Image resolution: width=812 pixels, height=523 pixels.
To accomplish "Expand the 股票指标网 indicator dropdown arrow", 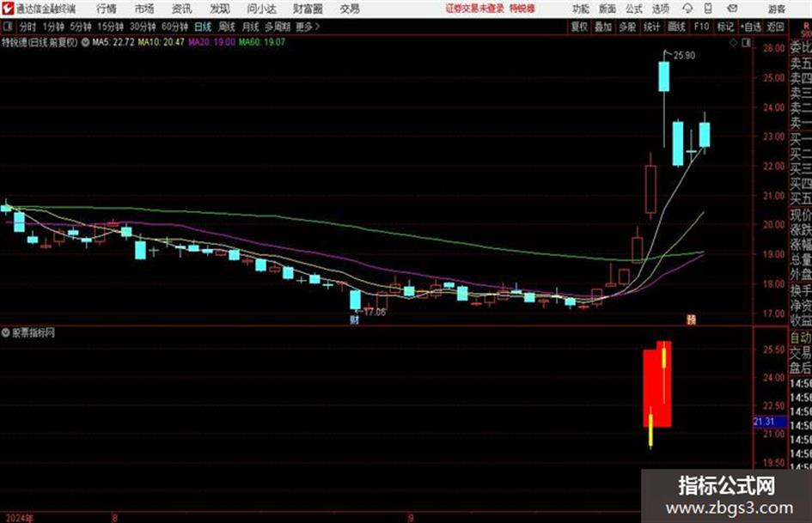I will (6, 333).
